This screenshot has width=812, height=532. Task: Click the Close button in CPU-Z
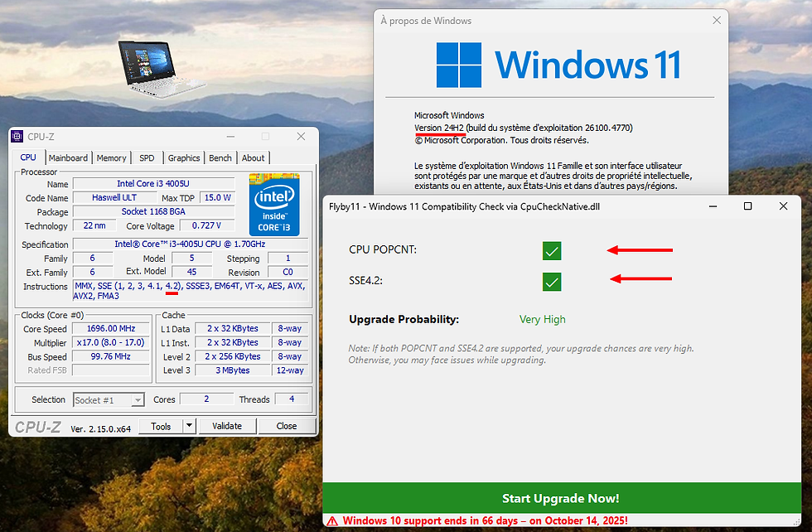point(287,426)
